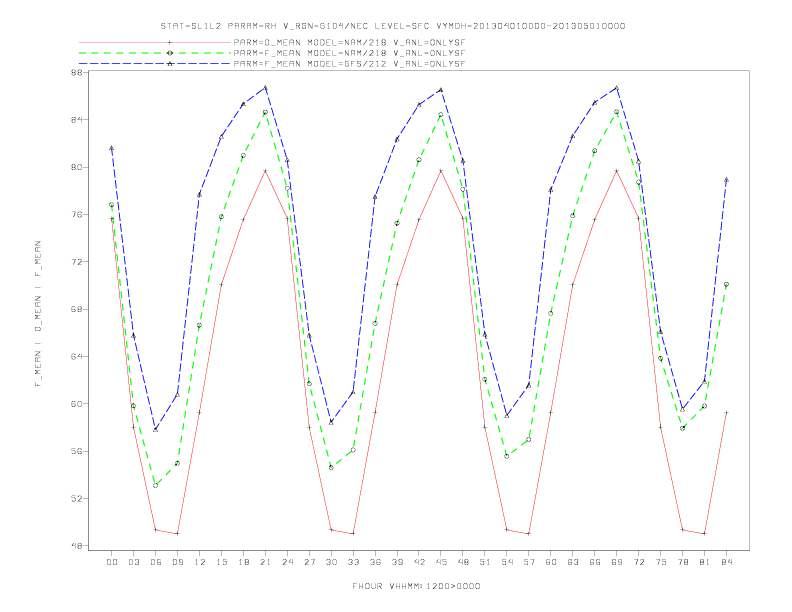
Task: Click the red O_MEAN plus marker at hour 45
Action: pyautogui.click(x=441, y=171)
